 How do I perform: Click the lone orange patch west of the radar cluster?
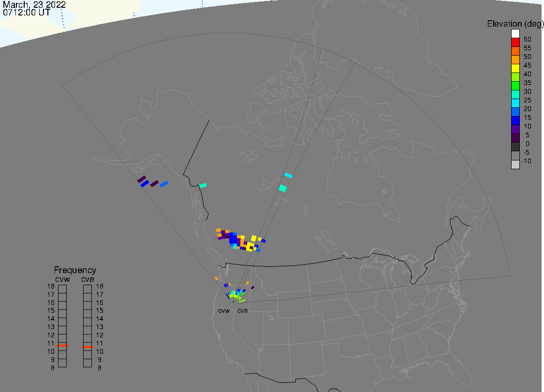(x=217, y=278)
